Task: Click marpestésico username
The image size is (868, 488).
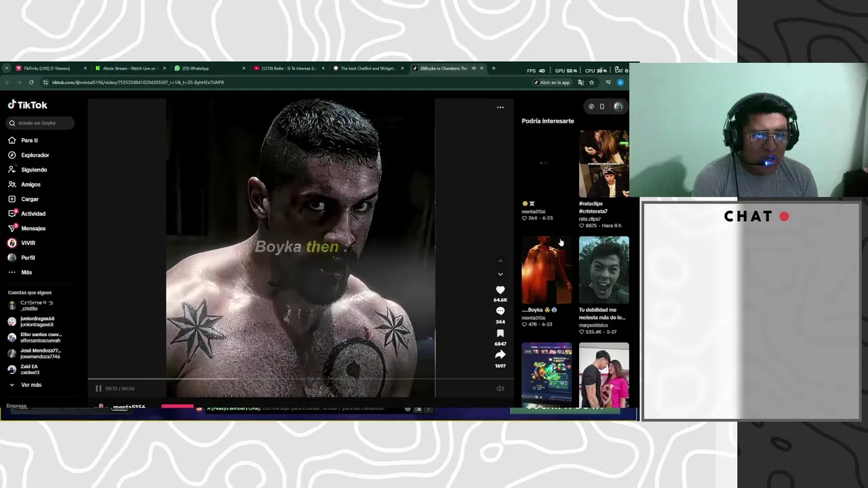Action: point(593,325)
